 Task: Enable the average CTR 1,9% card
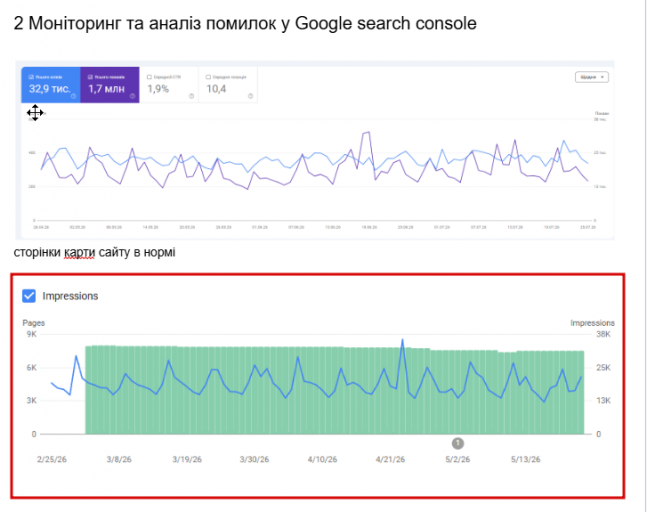[x=169, y=85]
